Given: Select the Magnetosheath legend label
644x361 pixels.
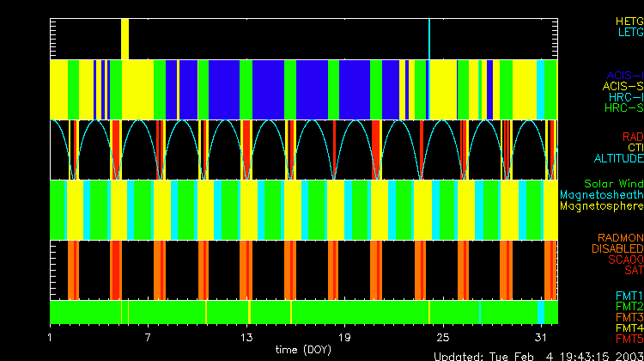Looking at the screenshot, I should 602,195.
